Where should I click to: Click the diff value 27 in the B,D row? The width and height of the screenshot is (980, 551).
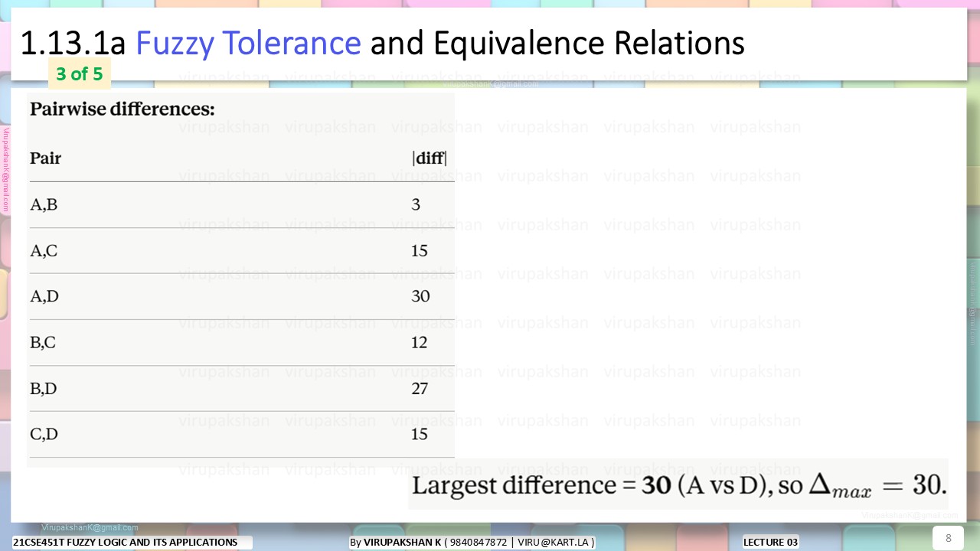click(420, 389)
